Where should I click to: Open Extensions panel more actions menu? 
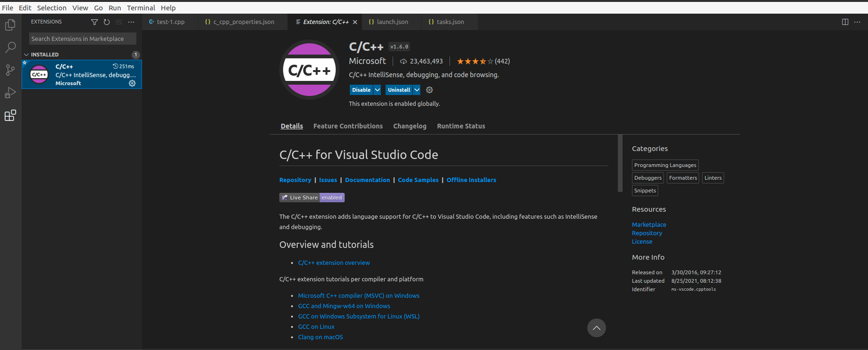point(131,22)
